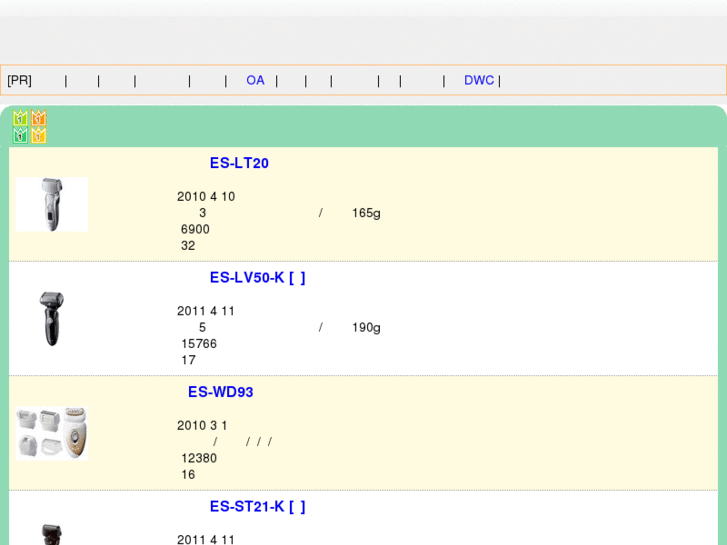Open the ES-LT20 product link
The height and width of the screenshot is (545, 727).
[x=239, y=163]
